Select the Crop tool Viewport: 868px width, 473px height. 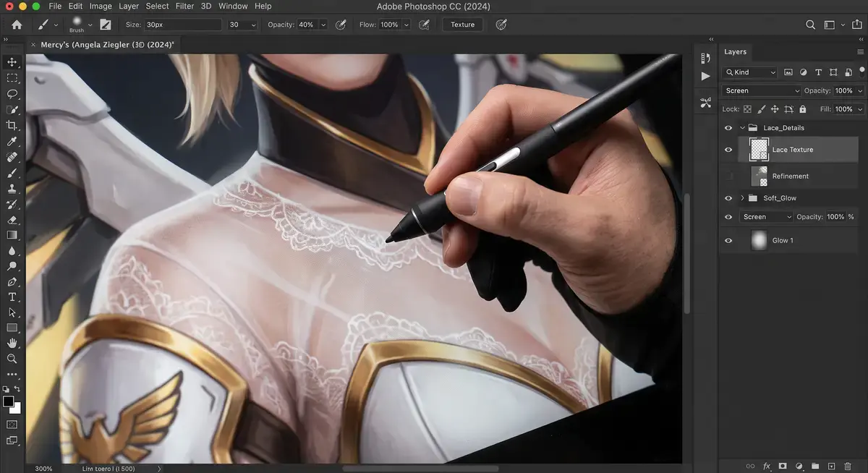[12, 126]
